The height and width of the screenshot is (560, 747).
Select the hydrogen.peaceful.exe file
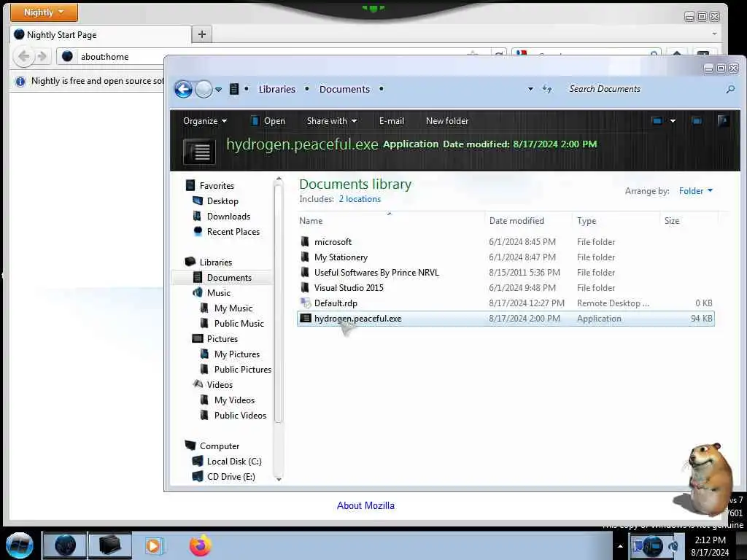pos(506,319)
